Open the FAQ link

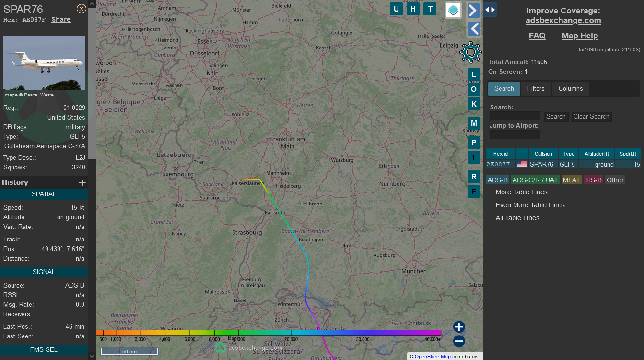(537, 36)
